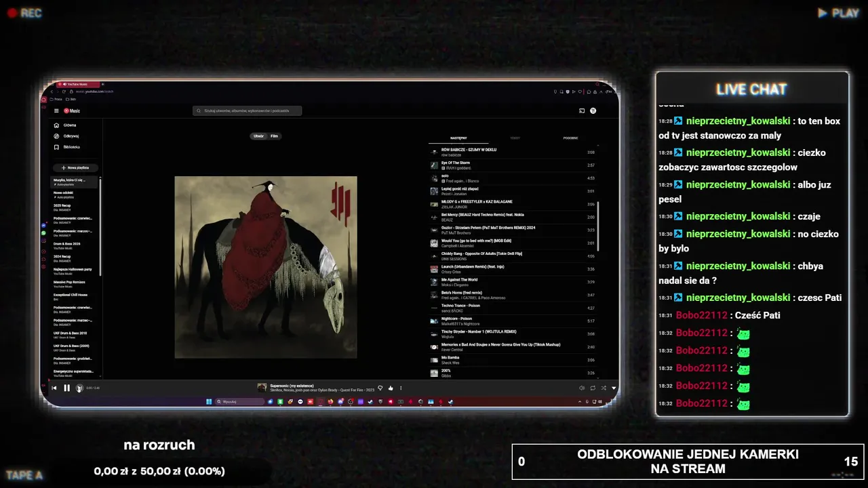The height and width of the screenshot is (488, 868).
Task: Switch to Film video mode
Action: [274, 136]
